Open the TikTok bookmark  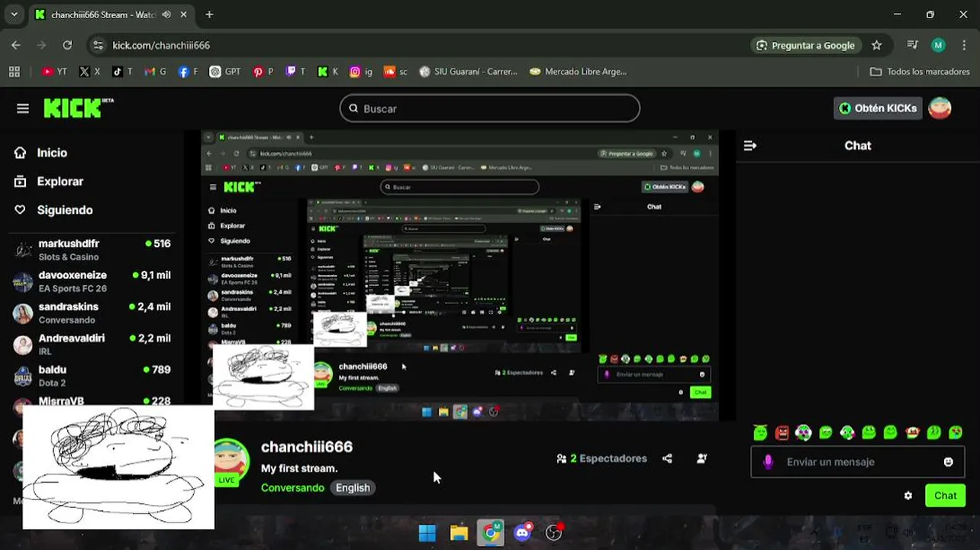122,72
